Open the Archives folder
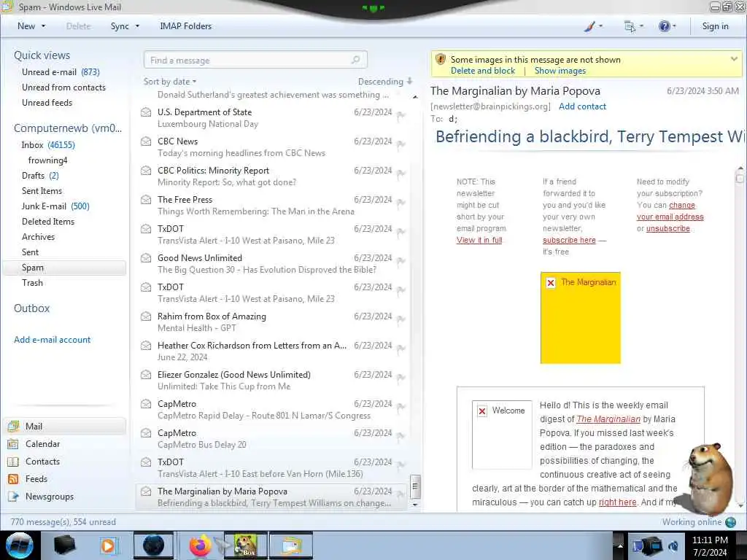Screen dimensions: 747x560 38,237
